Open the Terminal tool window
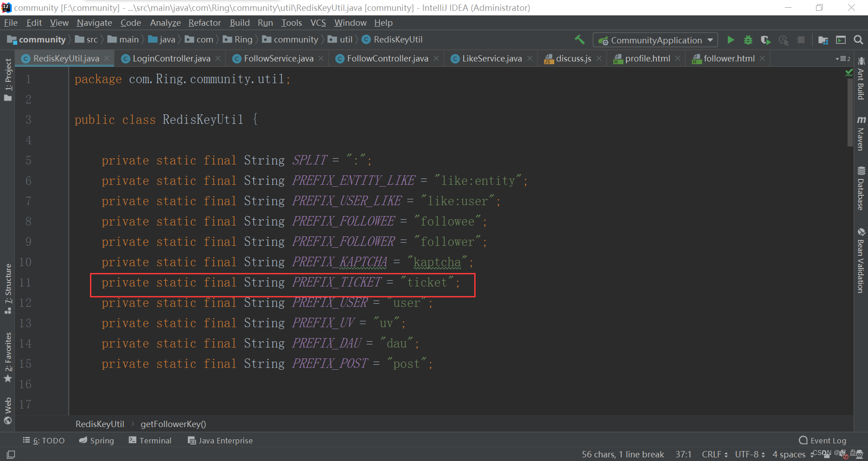Image resolution: width=868 pixels, height=461 pixels. click(150, 440)
